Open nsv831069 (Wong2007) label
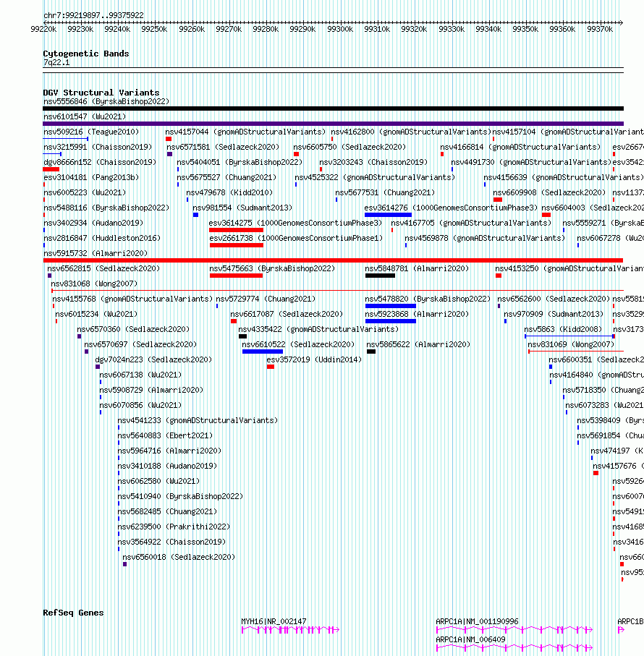The width and height of the screenshot is (644, 656). (x=571, y=345)
